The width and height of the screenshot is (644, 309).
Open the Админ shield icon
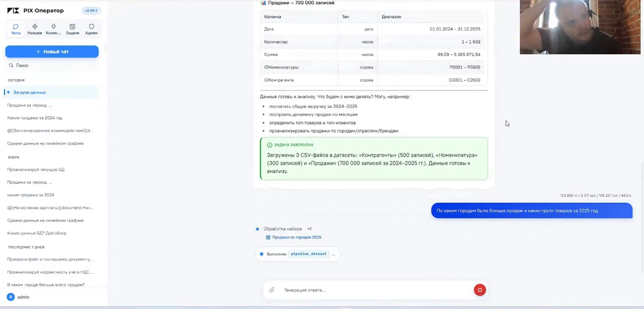(91, 26)
